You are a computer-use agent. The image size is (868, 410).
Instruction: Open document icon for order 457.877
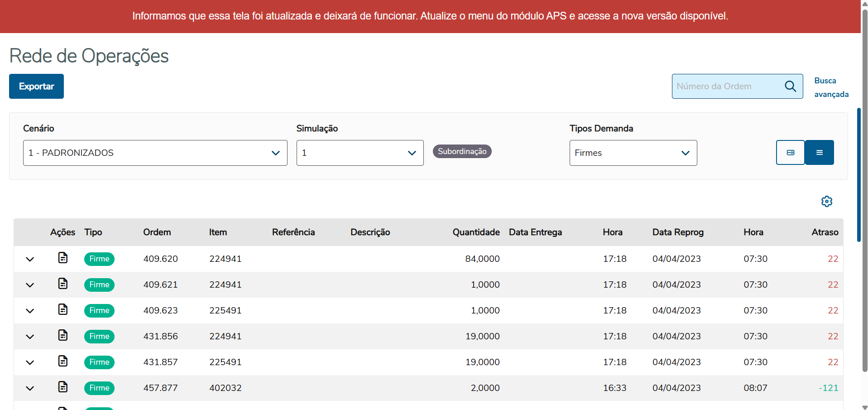tap(63, 387)
